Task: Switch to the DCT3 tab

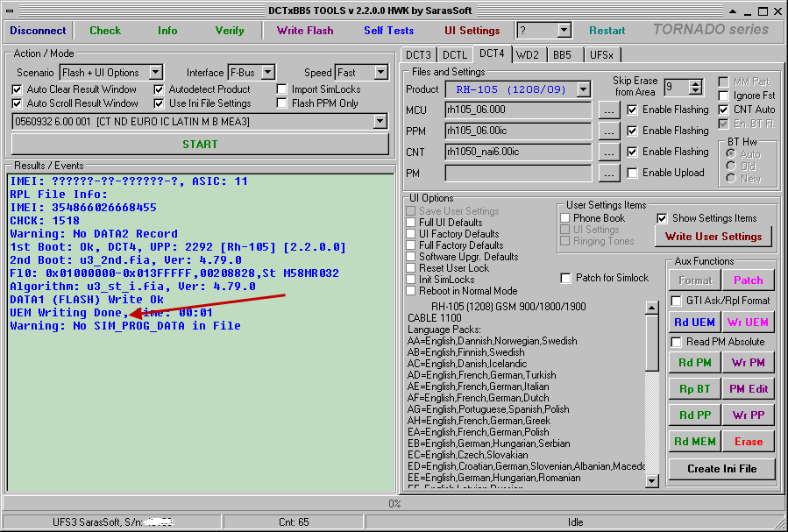Action: [419, 54]
